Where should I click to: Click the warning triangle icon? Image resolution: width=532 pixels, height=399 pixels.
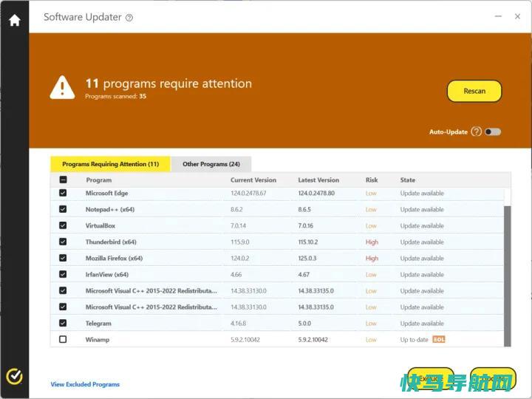[62, 87]
